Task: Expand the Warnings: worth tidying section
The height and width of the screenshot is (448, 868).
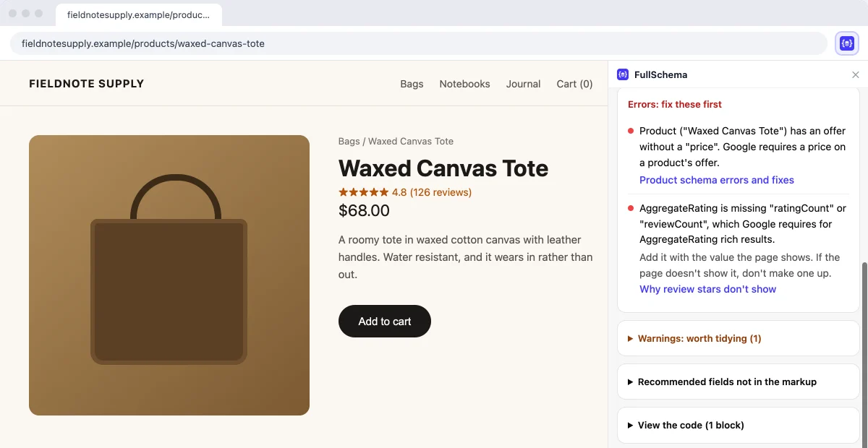Action: point(739,338)
